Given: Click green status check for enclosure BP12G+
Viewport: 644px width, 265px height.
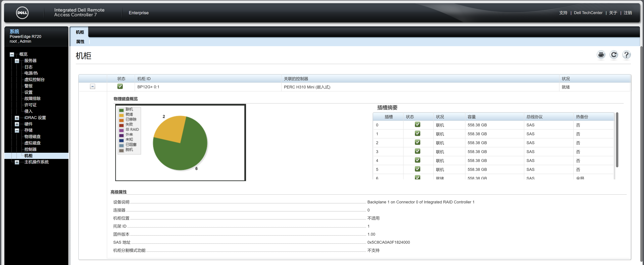Looking at the screenshot, I should pos(120,87).
